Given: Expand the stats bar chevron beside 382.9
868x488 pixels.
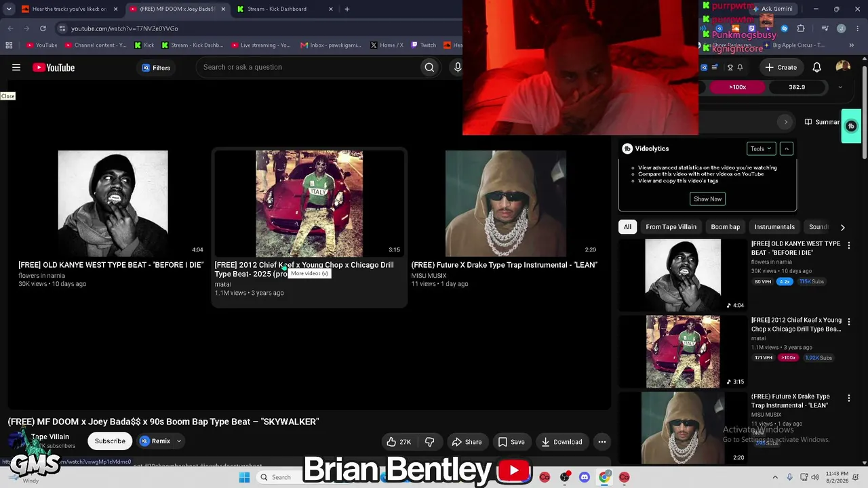Looking at the screenshot, I should pos(840,87).
